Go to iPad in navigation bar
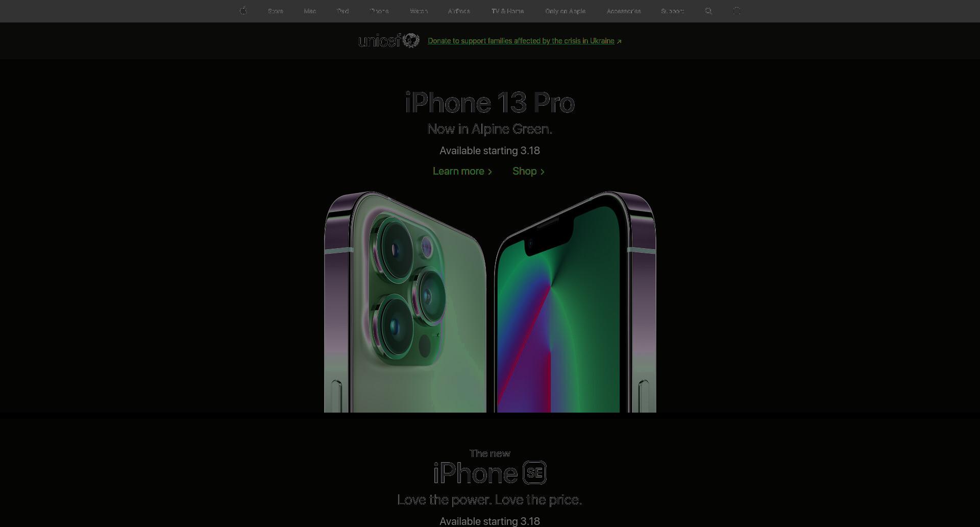 click(x=342, y=11)
